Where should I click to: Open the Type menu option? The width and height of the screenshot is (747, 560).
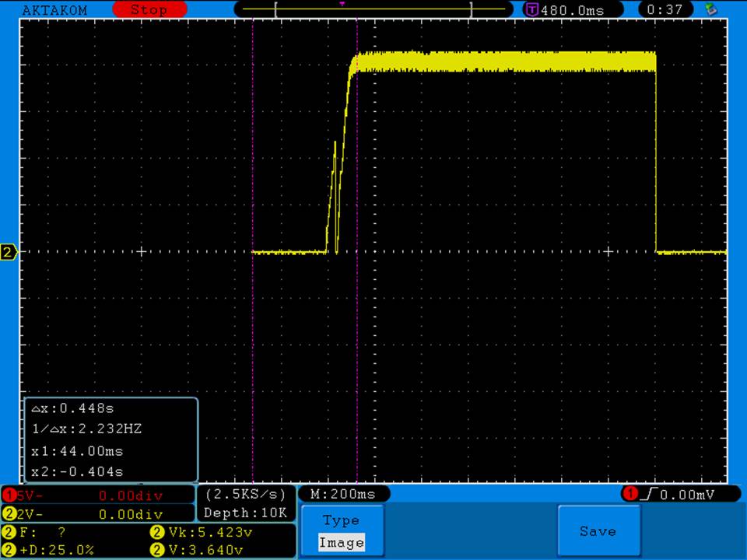[x=341, y=520]
